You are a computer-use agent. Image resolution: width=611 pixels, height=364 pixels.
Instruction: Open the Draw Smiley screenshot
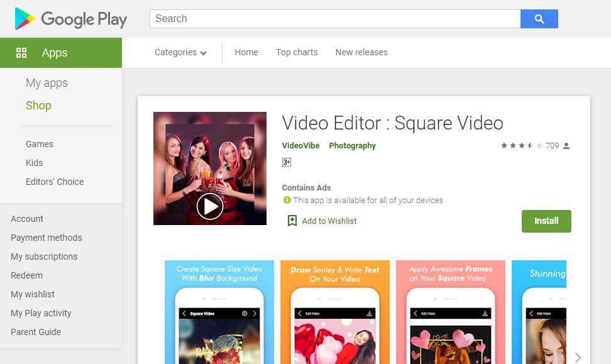[335, 312]
